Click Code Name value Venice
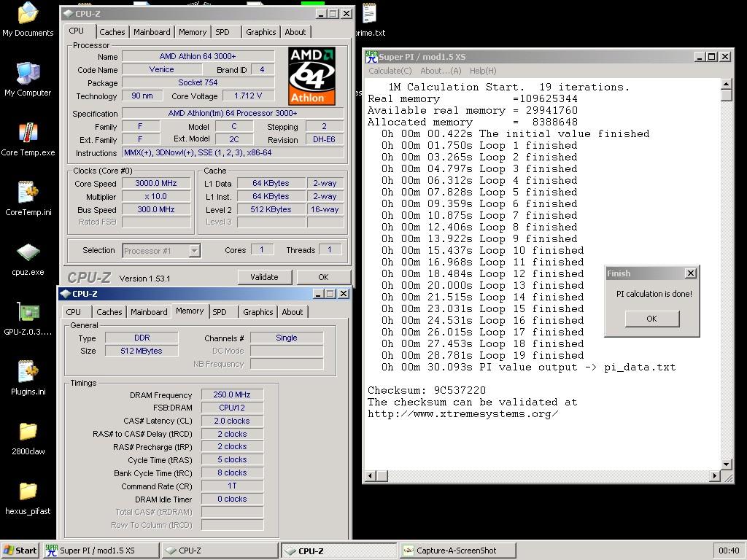This screenshot has height=560, width=747. click(161, 69)
